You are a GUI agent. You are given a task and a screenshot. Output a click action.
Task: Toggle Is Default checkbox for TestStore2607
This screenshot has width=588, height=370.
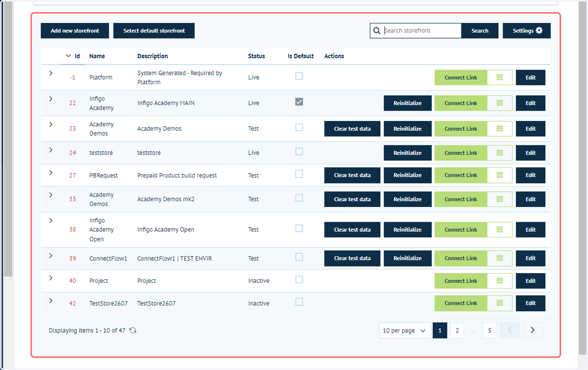tap(299, 302)
